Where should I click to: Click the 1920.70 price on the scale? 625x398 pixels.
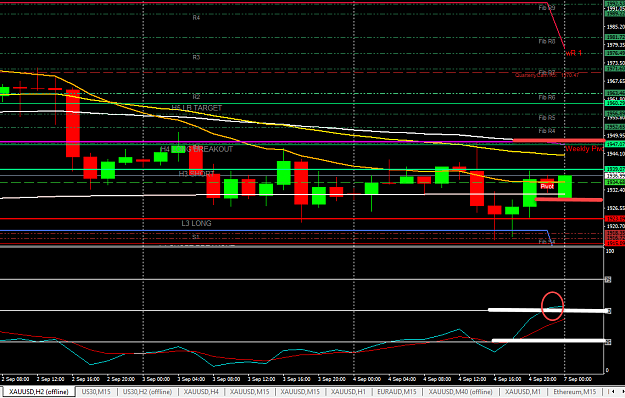tap(615, 226)
